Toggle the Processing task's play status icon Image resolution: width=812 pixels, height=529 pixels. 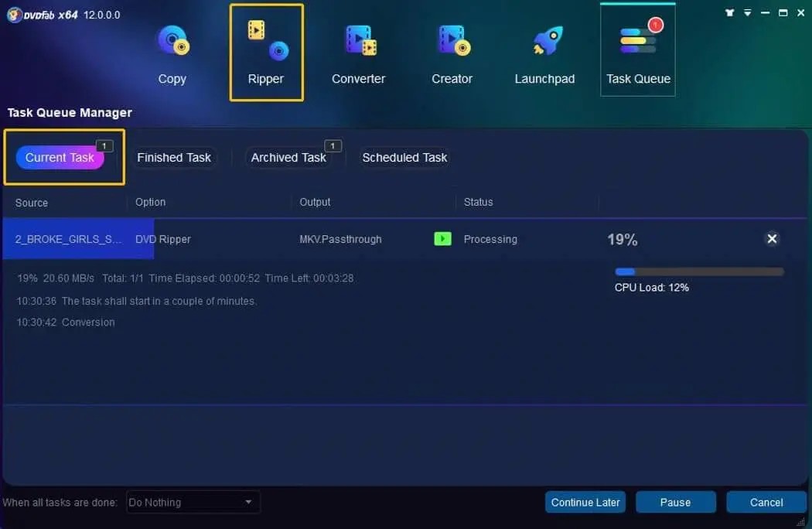tap(442, 239)
